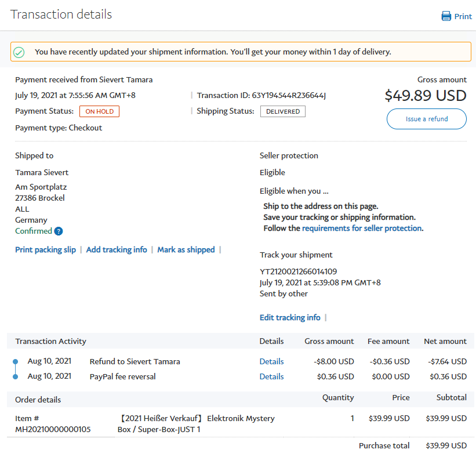Click the ON HOLD payment status badge

99,111
